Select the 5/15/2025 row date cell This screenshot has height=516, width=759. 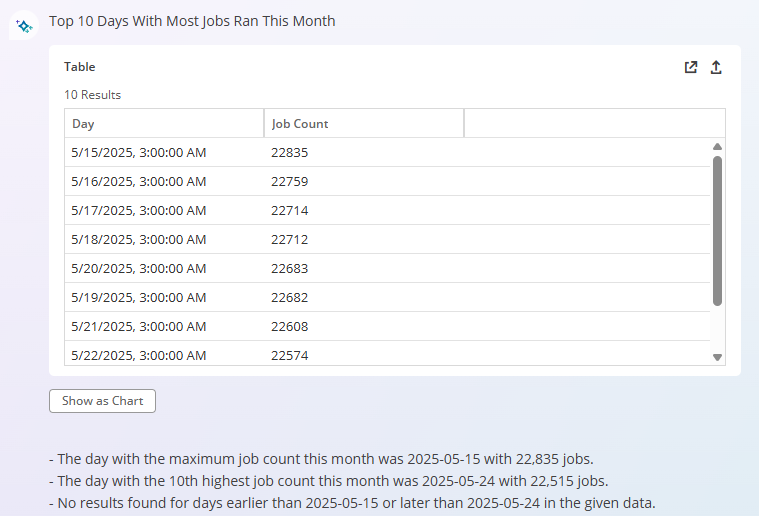(165, 152)
